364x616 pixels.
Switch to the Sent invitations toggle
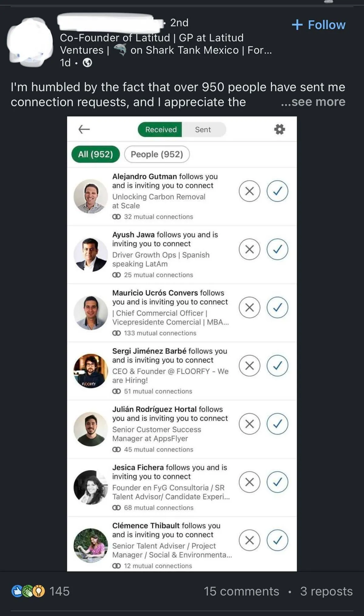[203, 130]
